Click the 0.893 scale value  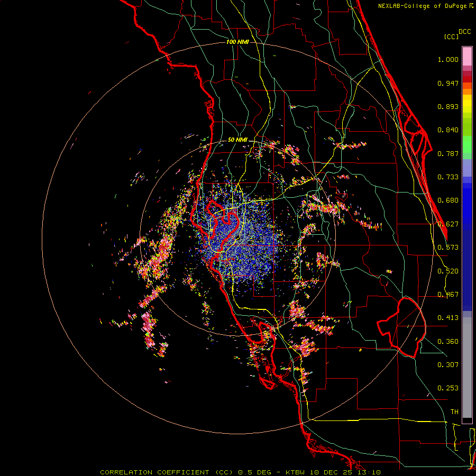pos(448,106)
